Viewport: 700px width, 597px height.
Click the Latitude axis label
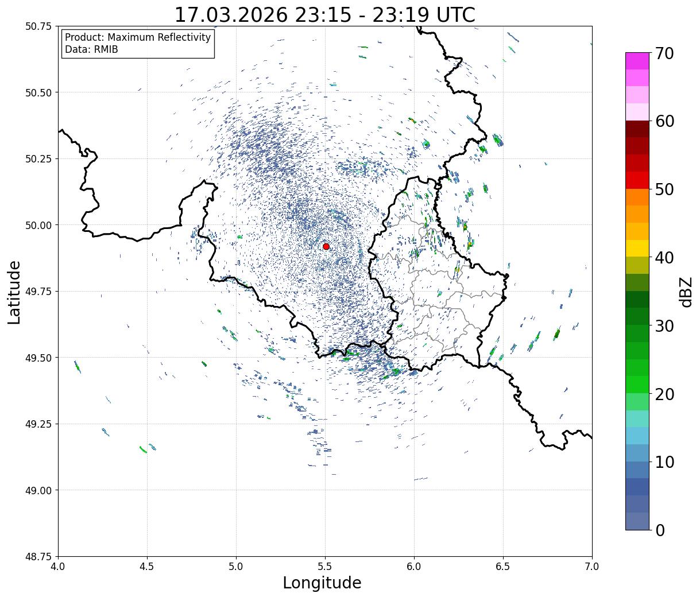pos(14,292)
